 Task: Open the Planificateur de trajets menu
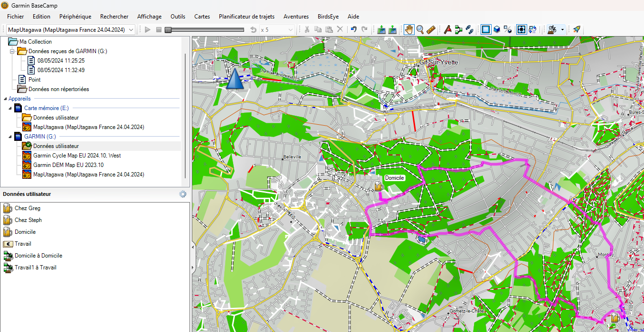pyautogui.click(x=247, y=17)
